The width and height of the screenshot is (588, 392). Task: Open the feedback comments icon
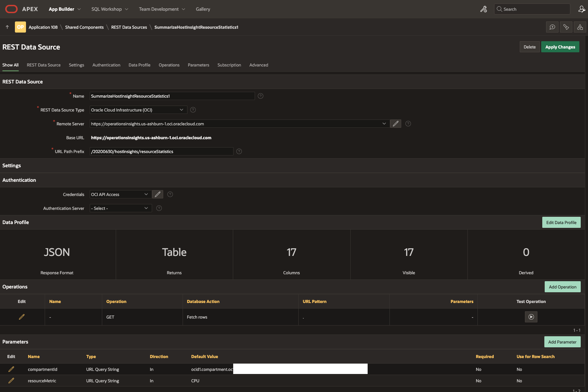[x=552, y=27]
